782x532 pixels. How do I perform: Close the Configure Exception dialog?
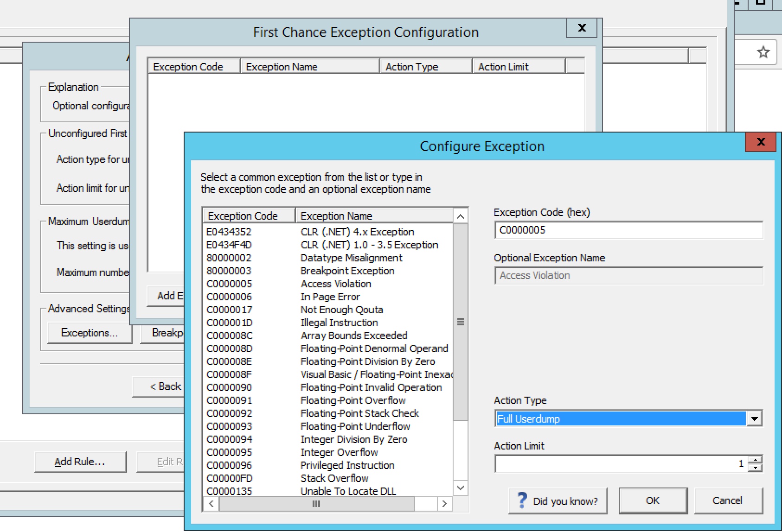click(760, 142)
